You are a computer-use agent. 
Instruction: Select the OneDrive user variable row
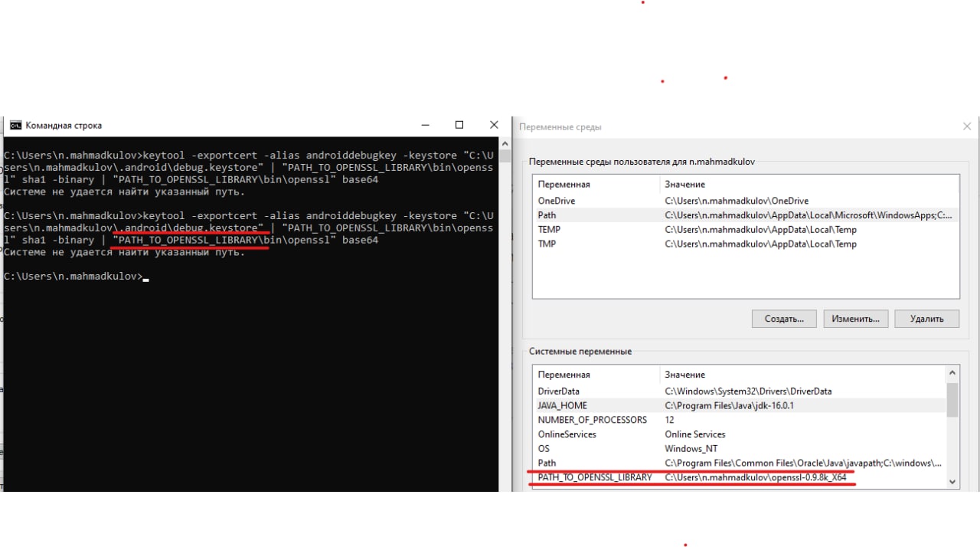[746, 201]
